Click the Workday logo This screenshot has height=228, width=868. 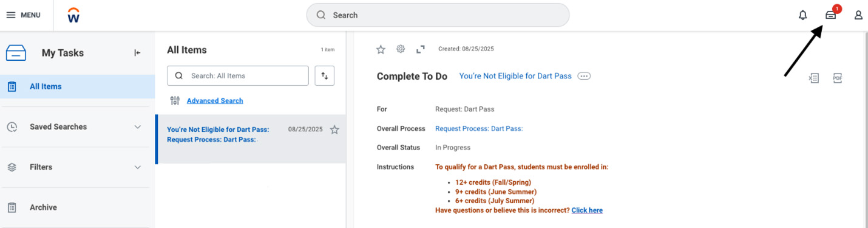pyautogui.click(x=73, y=15)
